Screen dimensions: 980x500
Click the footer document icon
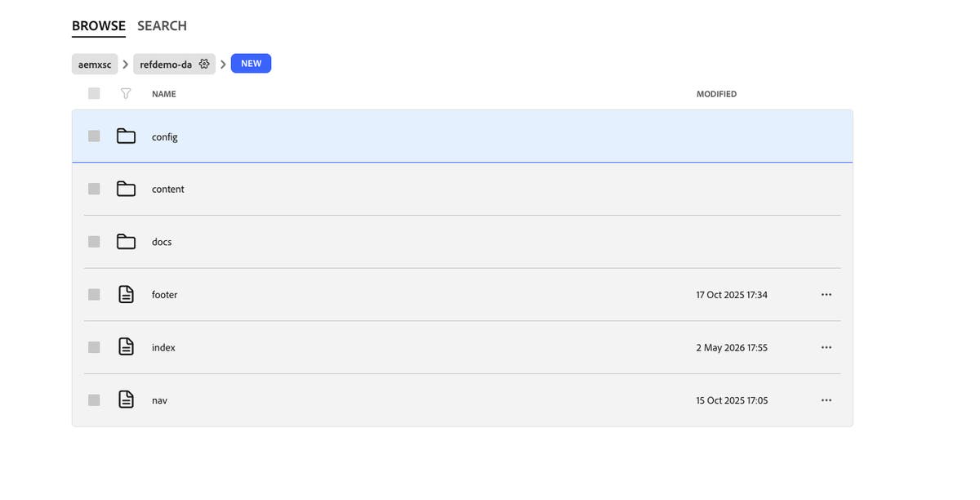[126, 294]
